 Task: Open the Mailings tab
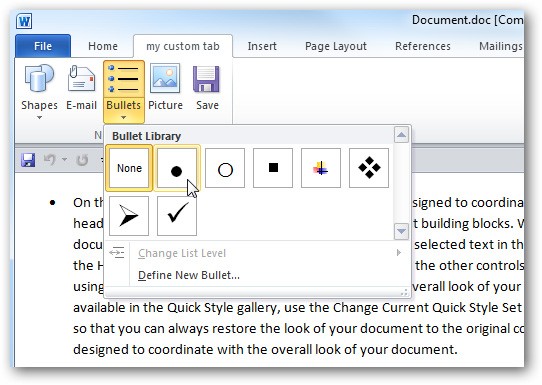(500, 46)
